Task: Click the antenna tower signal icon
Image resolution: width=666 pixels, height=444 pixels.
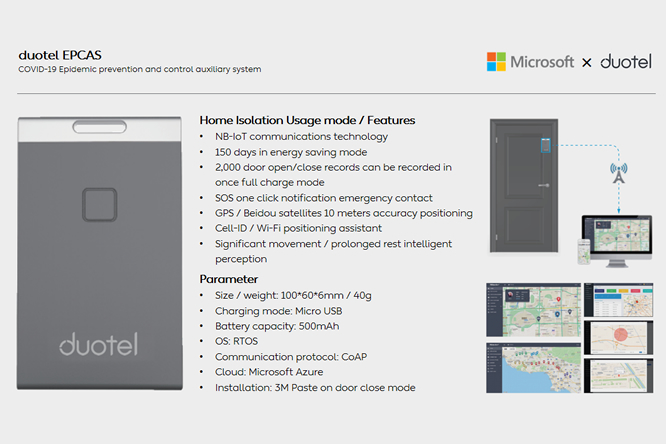Action: coord(618,173)
